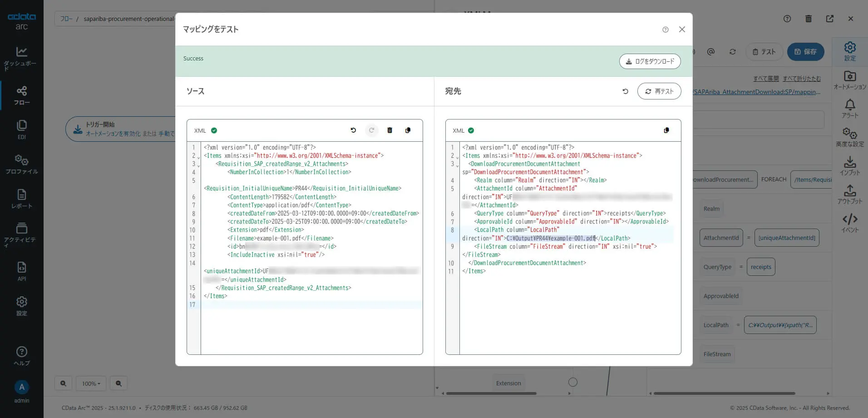
Task: Click the ログをダウンロード button
Action: tap(650, 61)
